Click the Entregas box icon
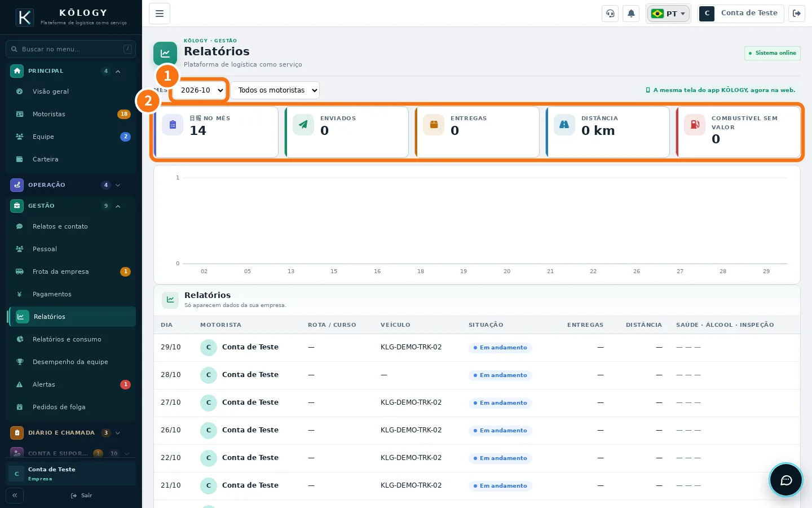The image size is (812, 508). click(434, 125)
